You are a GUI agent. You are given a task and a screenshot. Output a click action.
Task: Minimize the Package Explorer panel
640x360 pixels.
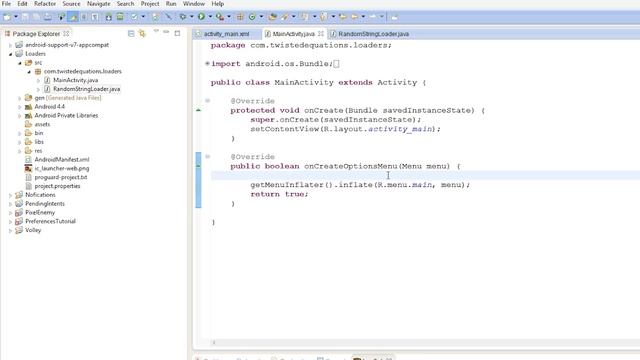pos(166,32)
